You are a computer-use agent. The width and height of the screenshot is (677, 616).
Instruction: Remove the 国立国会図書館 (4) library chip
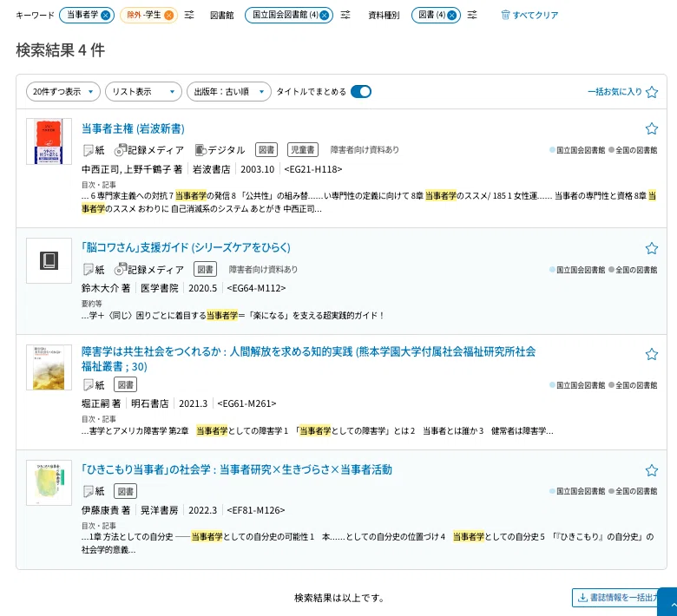click(x=324, y=15)
